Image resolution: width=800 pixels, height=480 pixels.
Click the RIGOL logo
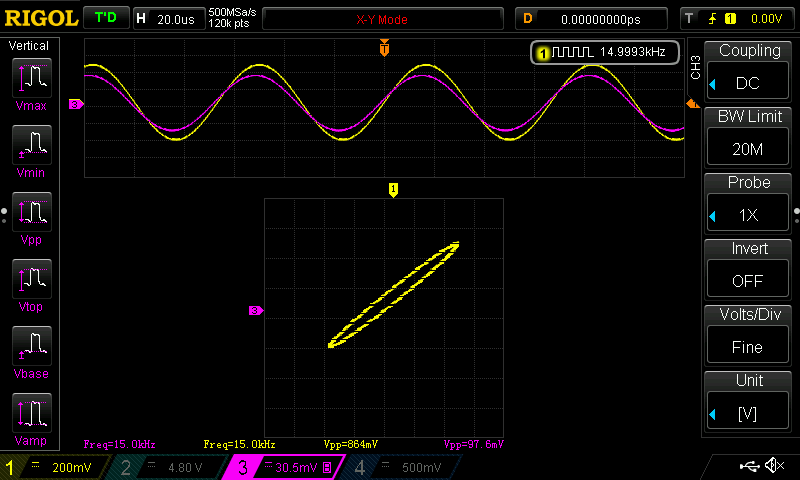(41, 18)
